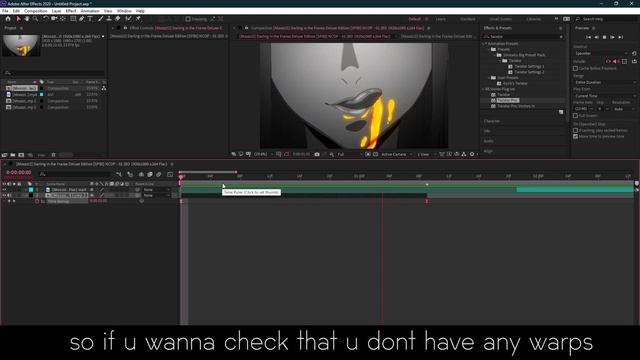Select the Puppet Pin tool

[x=138, y=19]
